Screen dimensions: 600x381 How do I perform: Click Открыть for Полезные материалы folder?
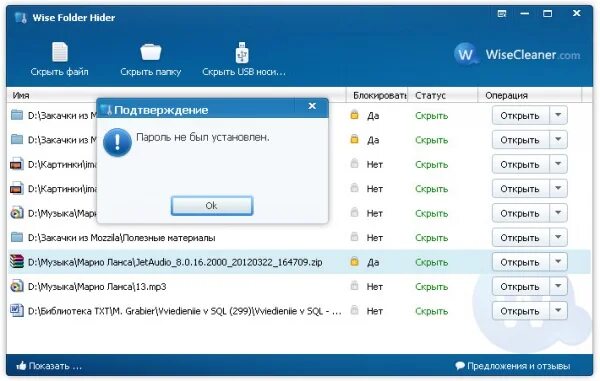click(x=520, y=238)
